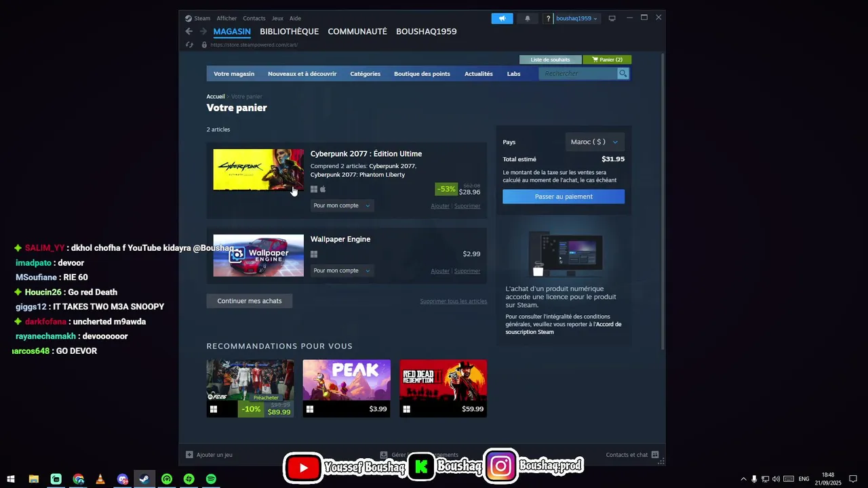The width and height of the screenshot is (868, 488).
Task: Open Boutique des points
Action: [x=422, y=73]
